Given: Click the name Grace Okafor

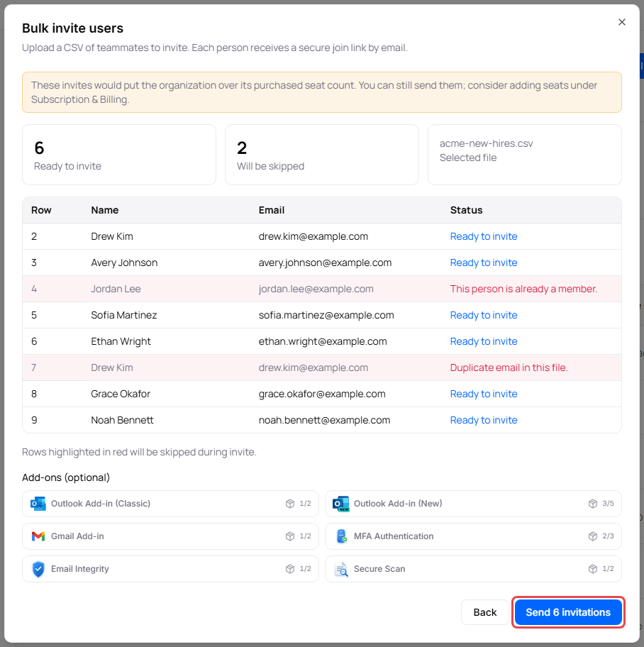Looking at the screenshot, I should (121, 394).
